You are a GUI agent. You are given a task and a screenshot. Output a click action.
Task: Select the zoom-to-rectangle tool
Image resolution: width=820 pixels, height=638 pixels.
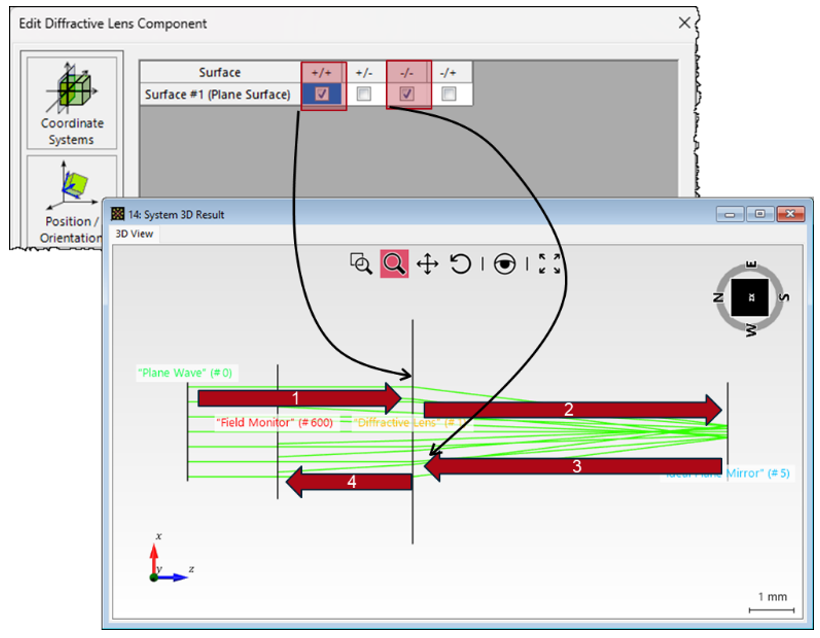click(x=361, y=264)
